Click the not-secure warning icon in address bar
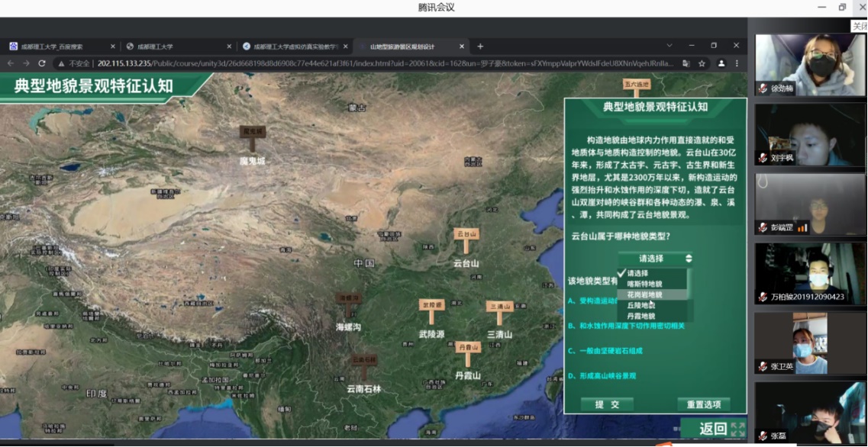The image size is (868, 447). pos(62,63)
